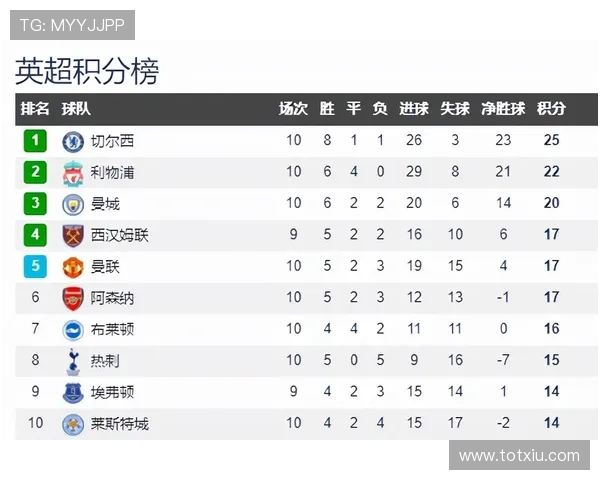Open the Manchester United crest icon
600x480 pixels.
click(73, 267)
